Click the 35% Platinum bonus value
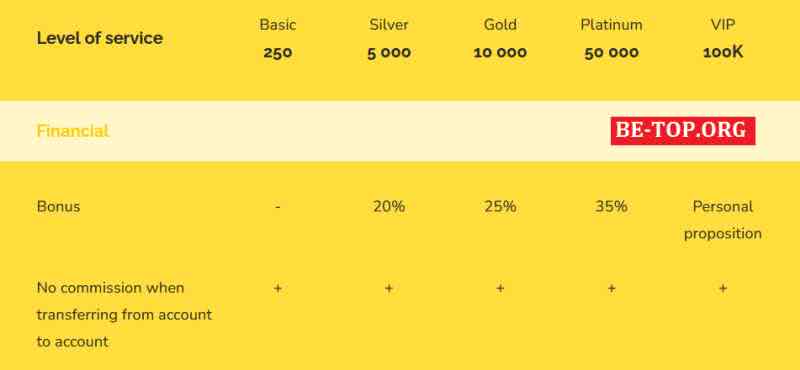 point(611,207)
